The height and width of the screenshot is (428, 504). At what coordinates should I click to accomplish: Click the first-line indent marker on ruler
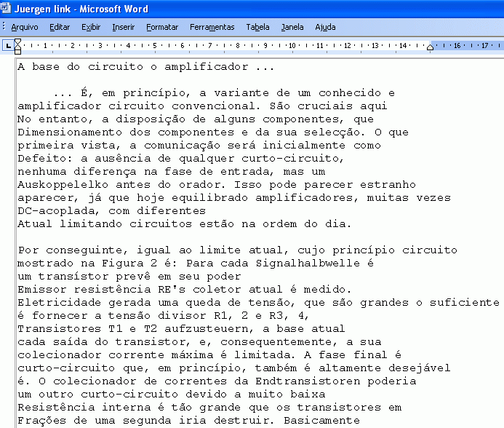(17, 42)
